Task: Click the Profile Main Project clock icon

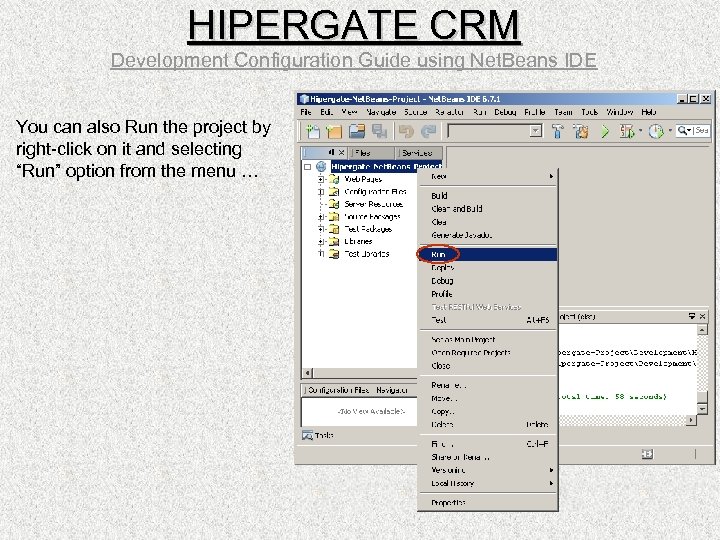Action: [656, 132]
